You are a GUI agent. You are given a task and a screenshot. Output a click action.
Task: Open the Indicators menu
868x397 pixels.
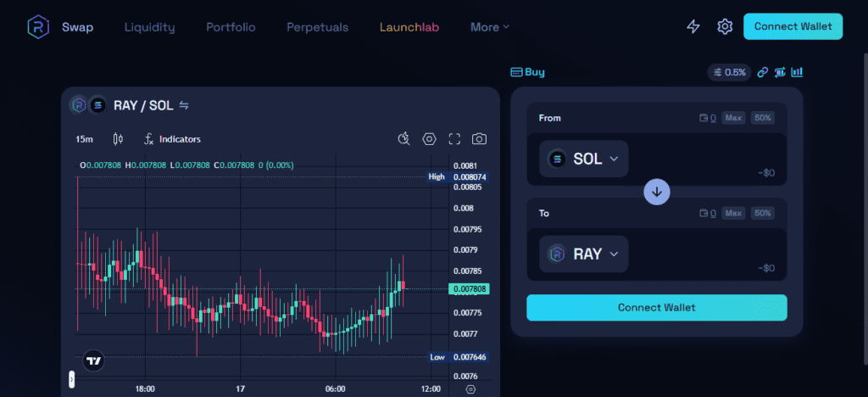click(172, 139)
